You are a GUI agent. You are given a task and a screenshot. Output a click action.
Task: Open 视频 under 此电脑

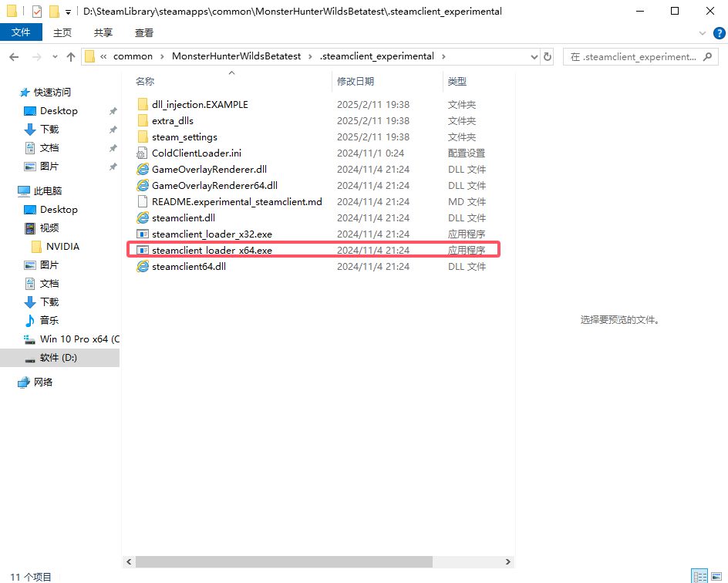coord(49,228)
